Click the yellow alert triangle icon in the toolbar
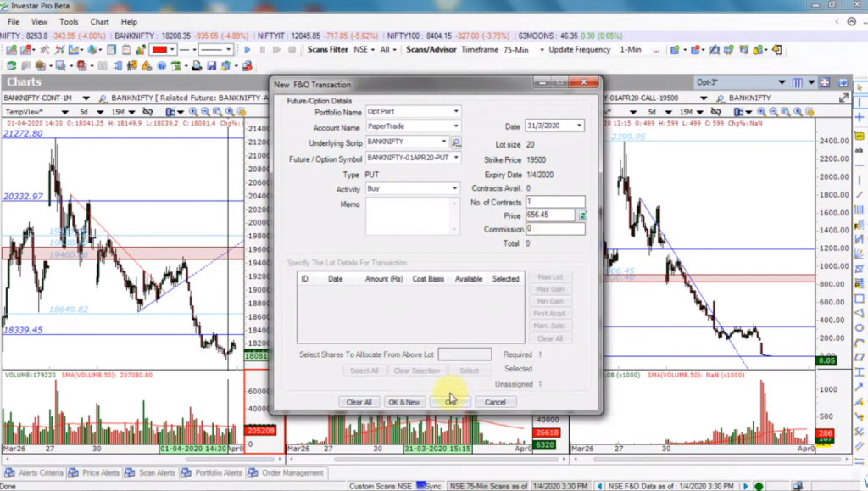 pos(146,66)
